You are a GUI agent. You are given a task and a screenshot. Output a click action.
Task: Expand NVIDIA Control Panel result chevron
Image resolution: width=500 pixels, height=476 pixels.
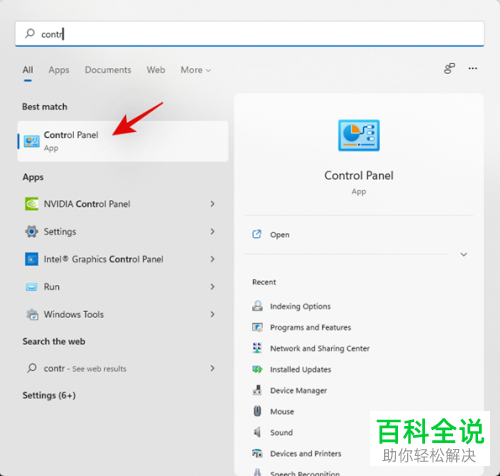212,204
